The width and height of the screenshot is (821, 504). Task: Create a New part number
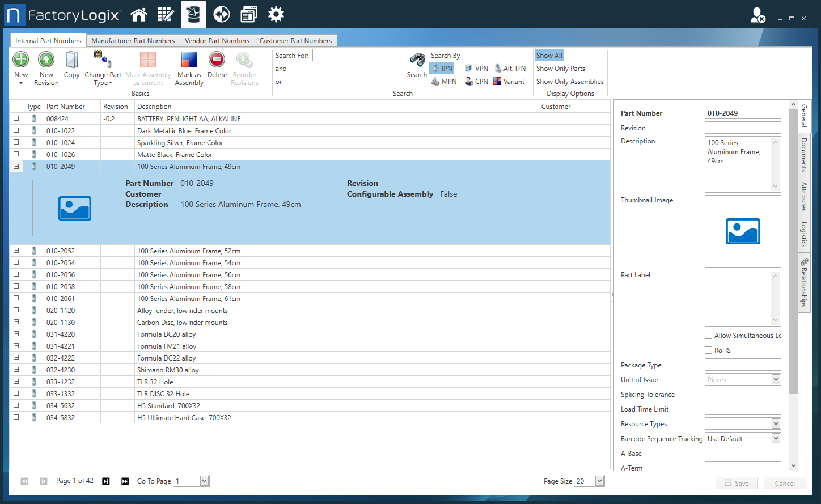(x=20, y=66)
